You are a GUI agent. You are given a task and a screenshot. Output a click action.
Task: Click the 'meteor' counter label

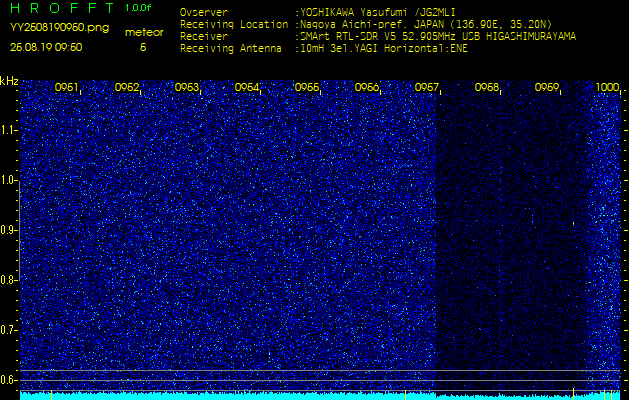(x=144, y=33)
